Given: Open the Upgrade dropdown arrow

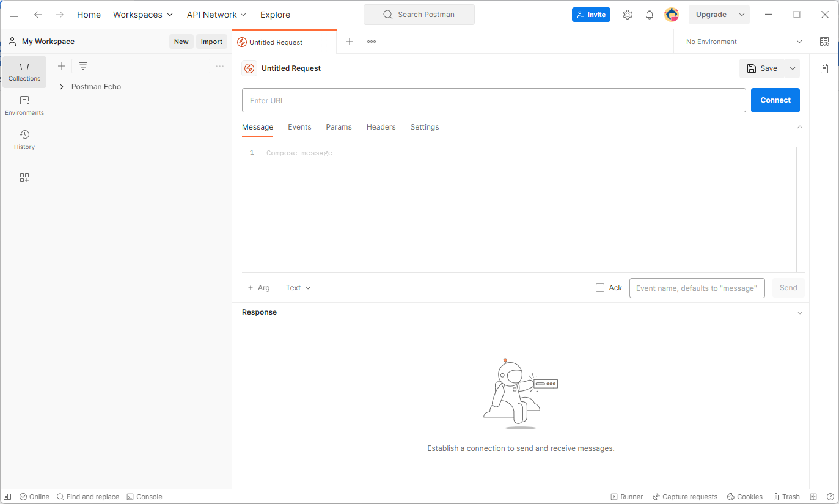Looking at the screenshot, I should click(742, 15).
